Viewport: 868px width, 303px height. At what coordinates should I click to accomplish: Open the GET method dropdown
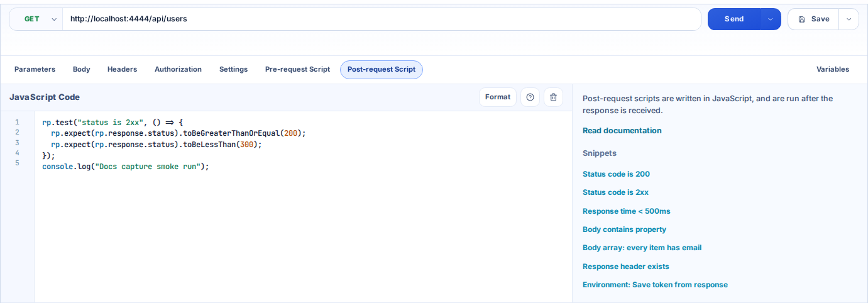click(36, 19)
